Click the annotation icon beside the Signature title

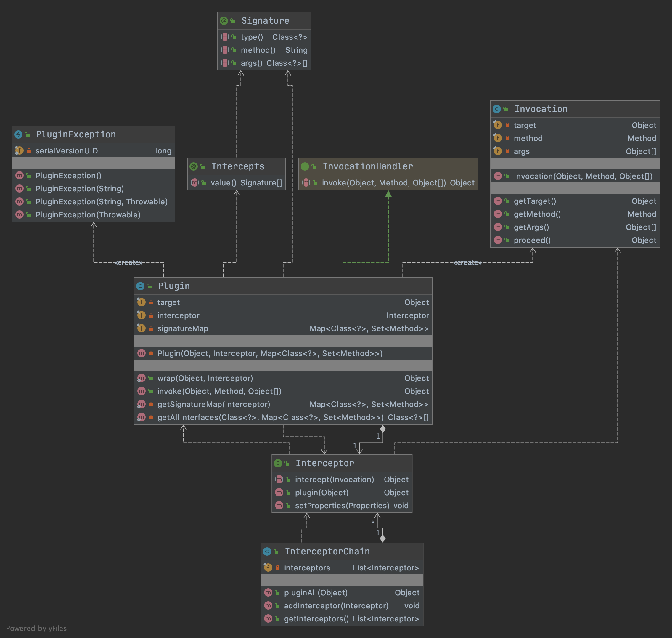pos(224,21)
